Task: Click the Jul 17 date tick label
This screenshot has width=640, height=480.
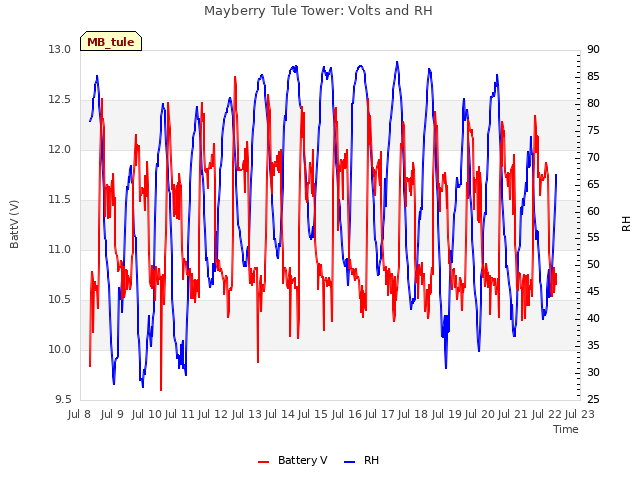Action: (380, 414)
